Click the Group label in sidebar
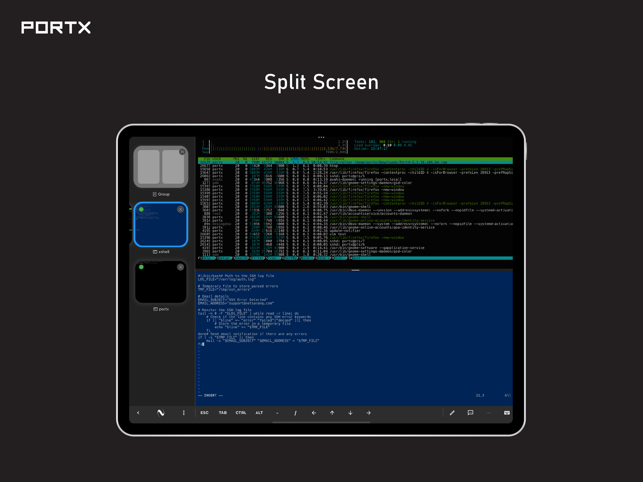643x482 pixels. [161, 194]
